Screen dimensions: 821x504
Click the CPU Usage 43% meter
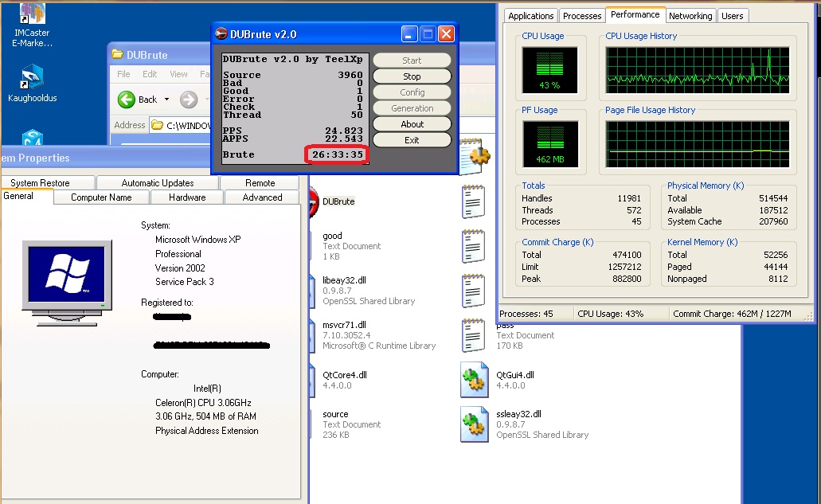coord(549,70)
